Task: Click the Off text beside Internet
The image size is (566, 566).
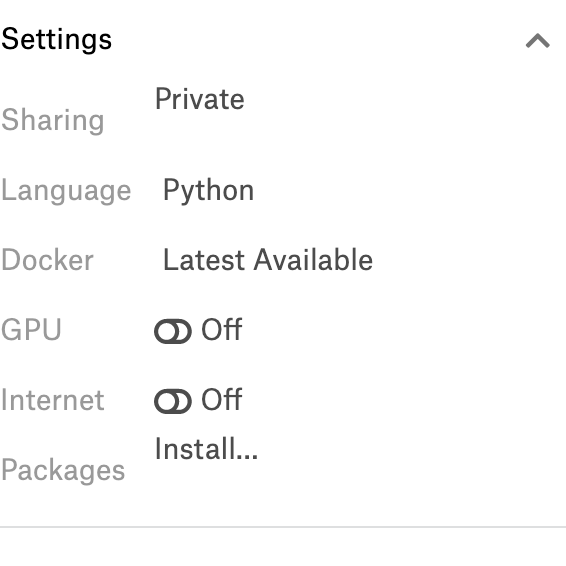Action: (222, 399)
